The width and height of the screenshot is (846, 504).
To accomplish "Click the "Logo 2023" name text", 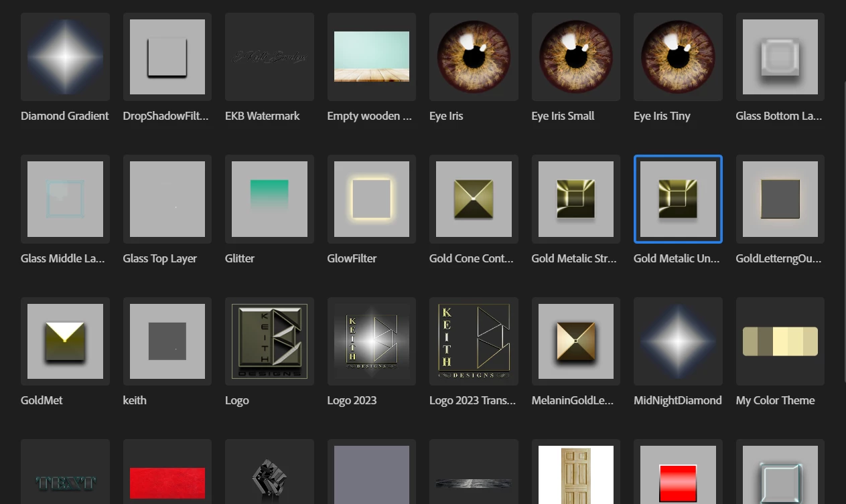I will click(x=352, y=400).
